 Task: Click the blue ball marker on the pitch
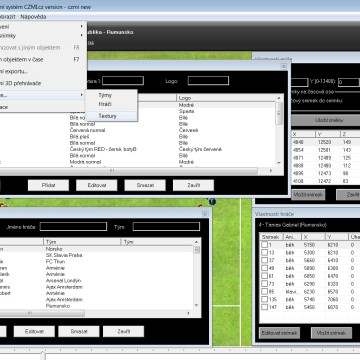[x=212, y=201]
